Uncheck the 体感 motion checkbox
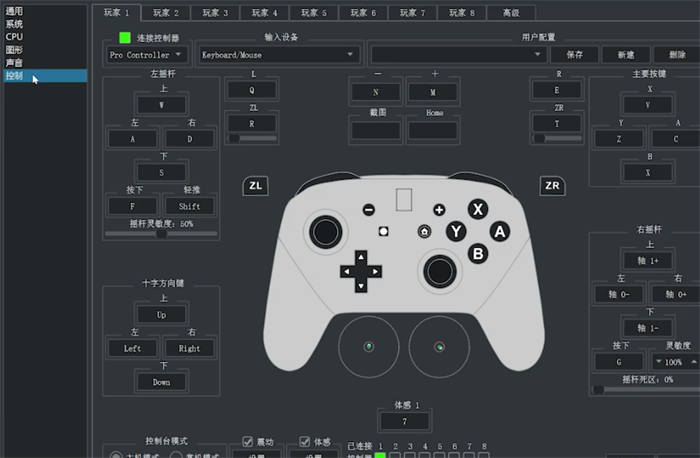The image size is (700, 458). (x=304, y=441)
